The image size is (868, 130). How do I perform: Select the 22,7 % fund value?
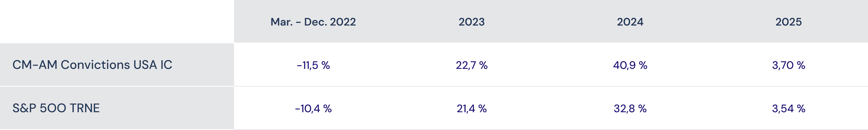tap(471, 65)
